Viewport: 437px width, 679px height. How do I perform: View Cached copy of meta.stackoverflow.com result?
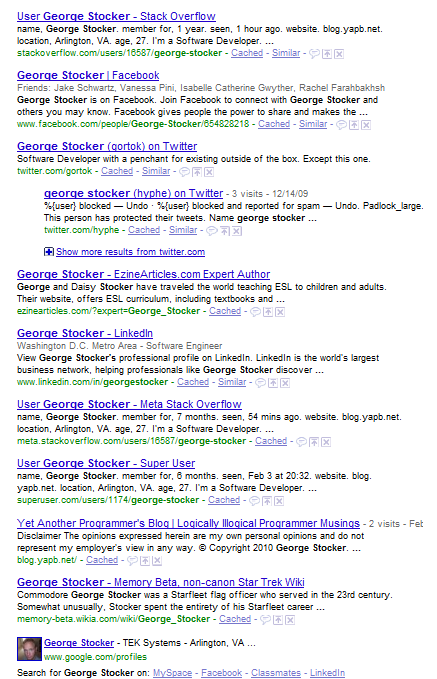pyautogui.click(x=271, y=441)
